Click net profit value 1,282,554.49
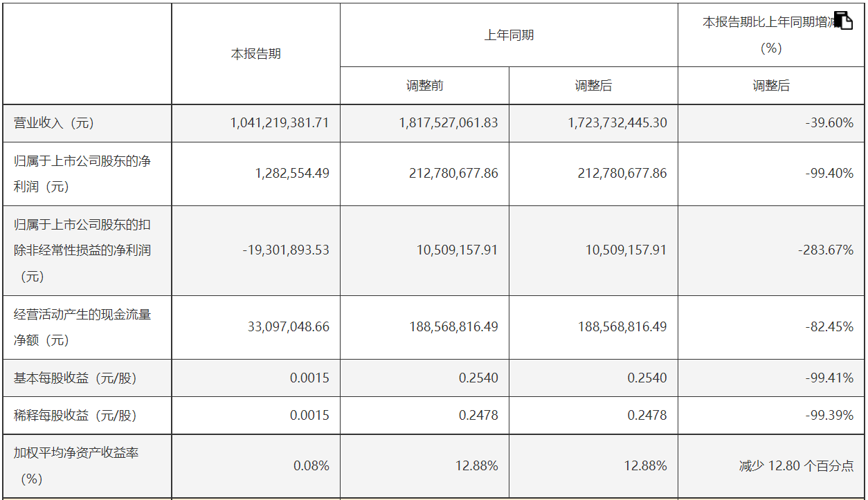The width and height of the screenshot is (868, 500). tap(292, 174)
